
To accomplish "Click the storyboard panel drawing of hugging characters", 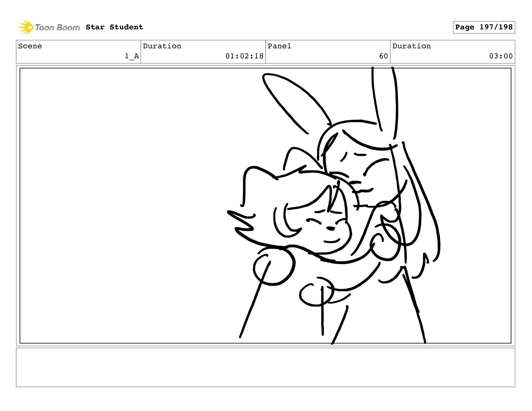I will tap(265, 206).
